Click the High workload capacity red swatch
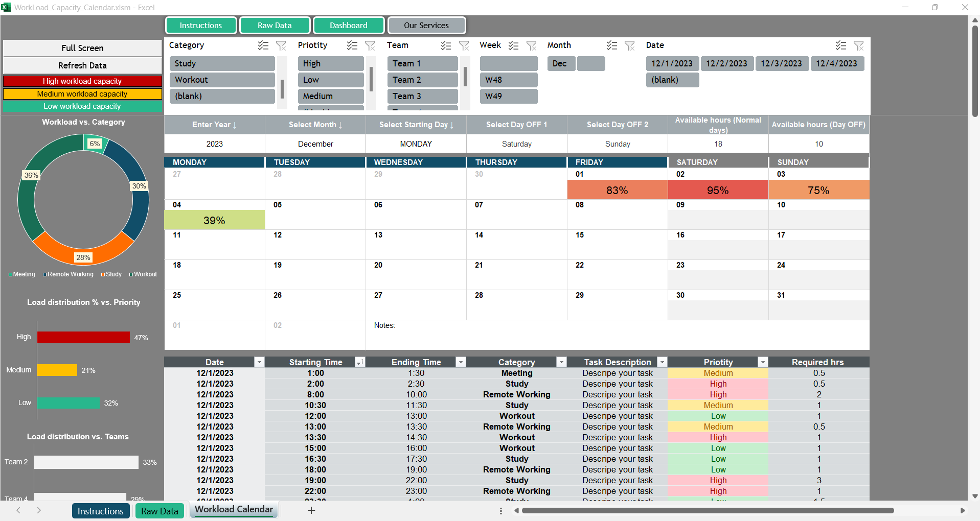 82,81
